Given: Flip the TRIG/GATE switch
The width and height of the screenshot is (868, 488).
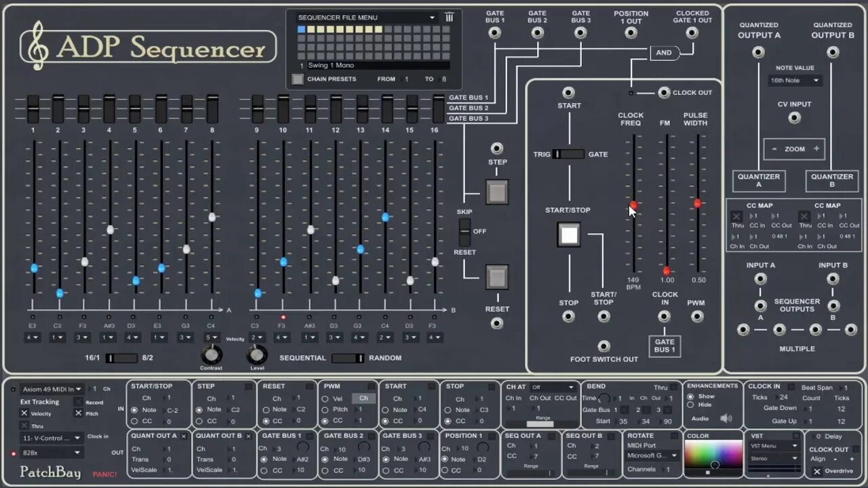Looking at the screenshot, I should click(568, 154).
